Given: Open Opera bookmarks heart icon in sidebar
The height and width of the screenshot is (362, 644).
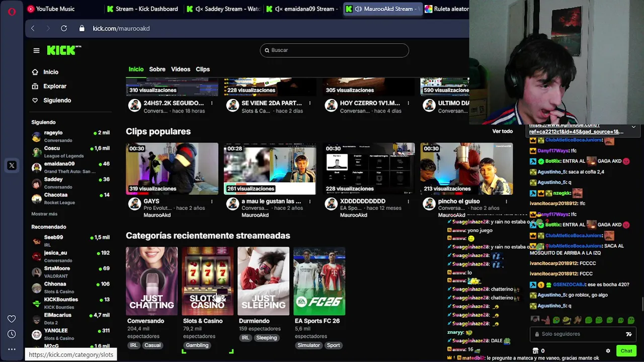Looking at the screenshot, I should coord(12,319).
